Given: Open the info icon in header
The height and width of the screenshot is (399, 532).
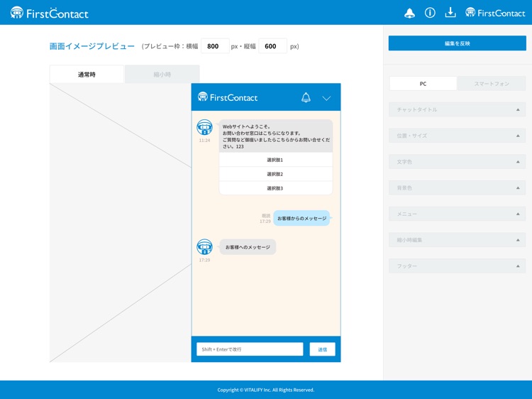Looking at the screenshot, I should pyautogui.click(x=430, y=13).
